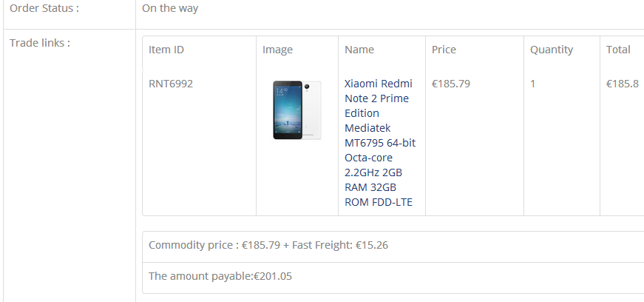Click the €185.8 row total value

[622, 84]
